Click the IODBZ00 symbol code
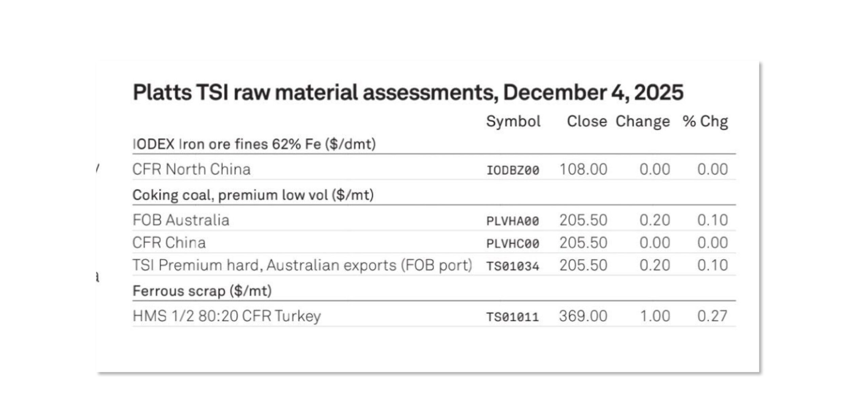Image resolution: width=868 pixels, height=411 pixels. pos(513,170)
